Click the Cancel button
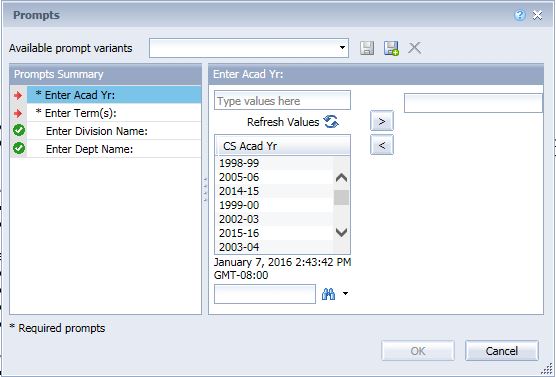Image resolution: width=556 pixels, height=377 pixels. [x=502, y=351]
